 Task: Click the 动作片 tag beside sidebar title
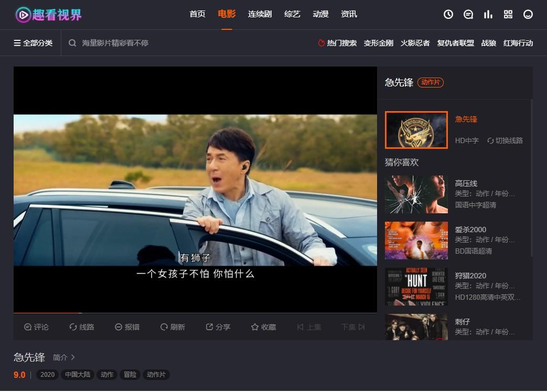[x=431, y=82]
